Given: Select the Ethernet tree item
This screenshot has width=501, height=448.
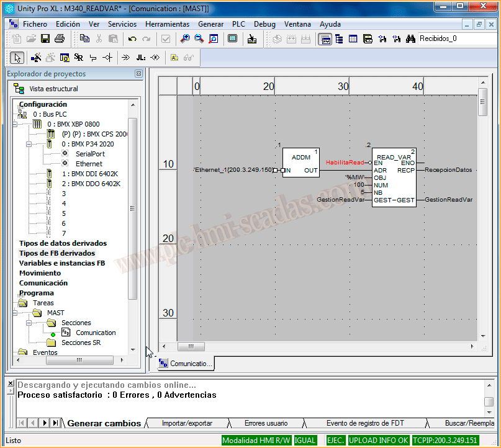Looking at the screenshot, I should click(x=89, y=164).
